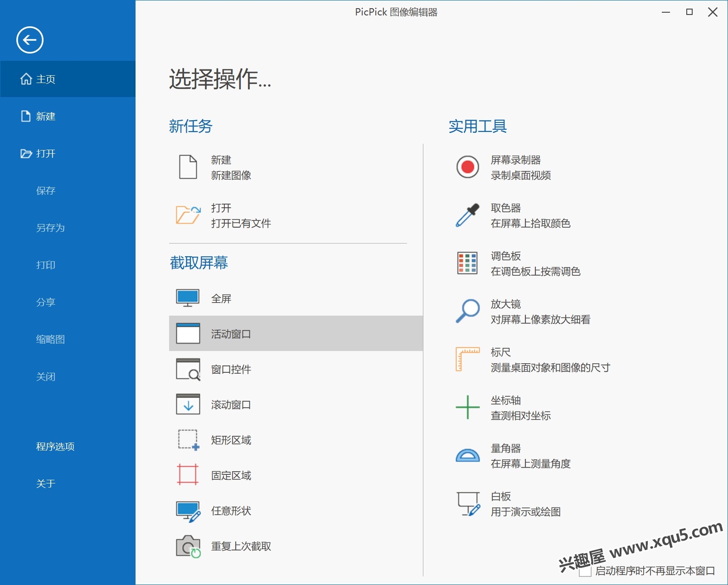Launch 调色板 by its label

[506, 256]
